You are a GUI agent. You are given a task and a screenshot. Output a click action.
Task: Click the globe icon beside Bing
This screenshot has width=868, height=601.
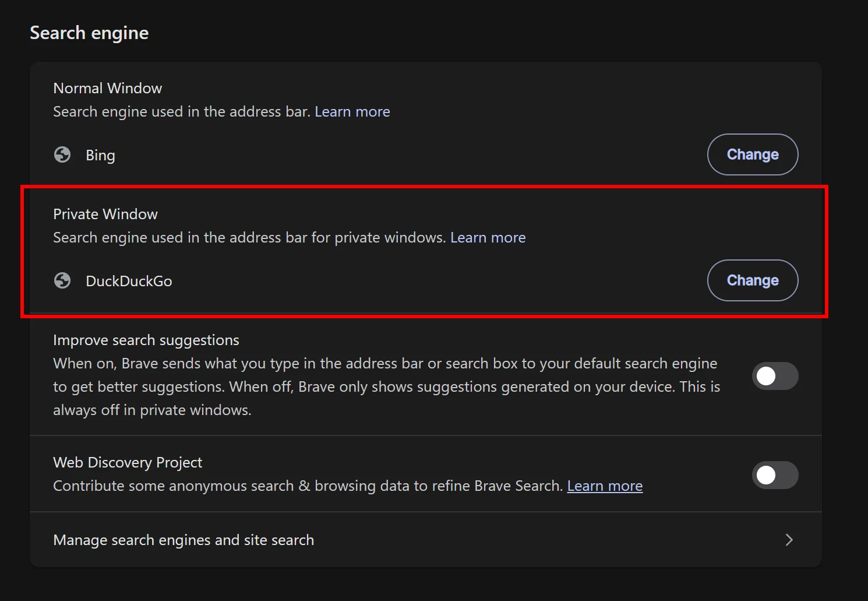[x=62, y=154]
